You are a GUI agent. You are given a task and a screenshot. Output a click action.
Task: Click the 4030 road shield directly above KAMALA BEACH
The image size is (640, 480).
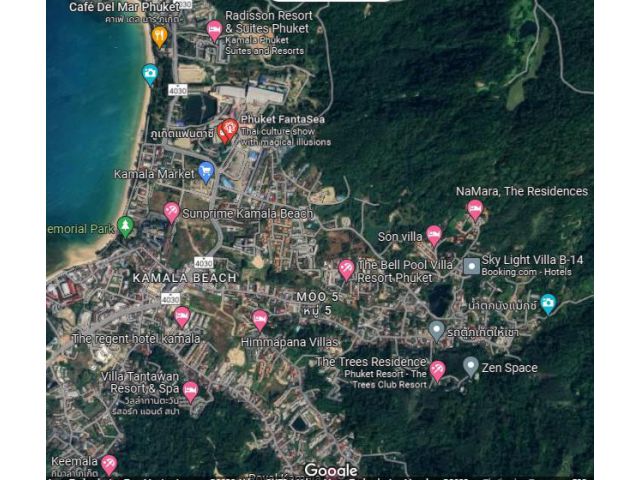point(203,263)
